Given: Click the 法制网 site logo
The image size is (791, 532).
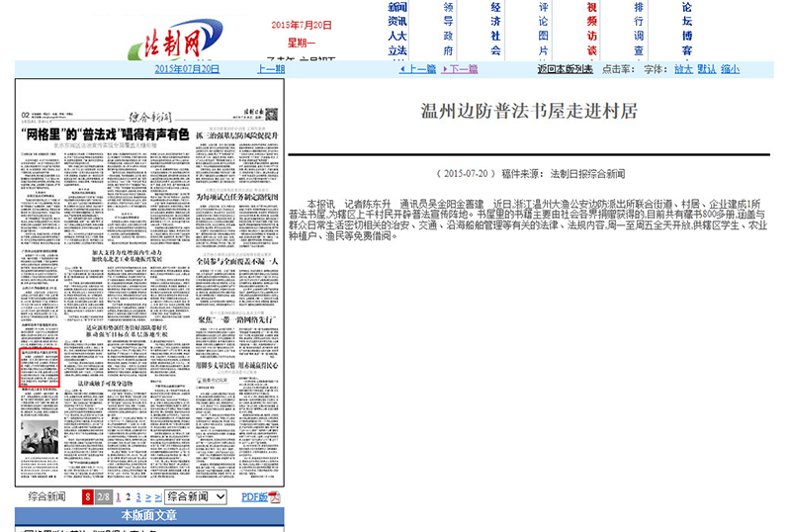Looking at the screenshot, I should (176, 40).
